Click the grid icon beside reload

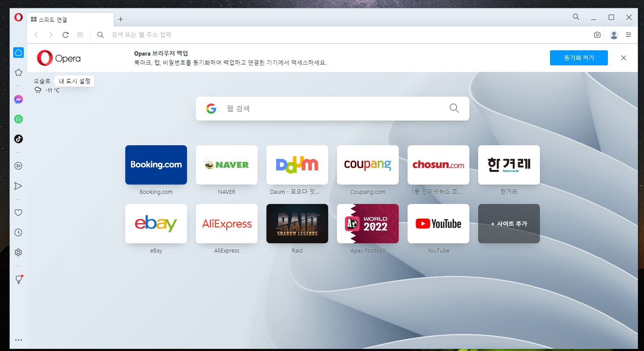click(x=80, y=35)
